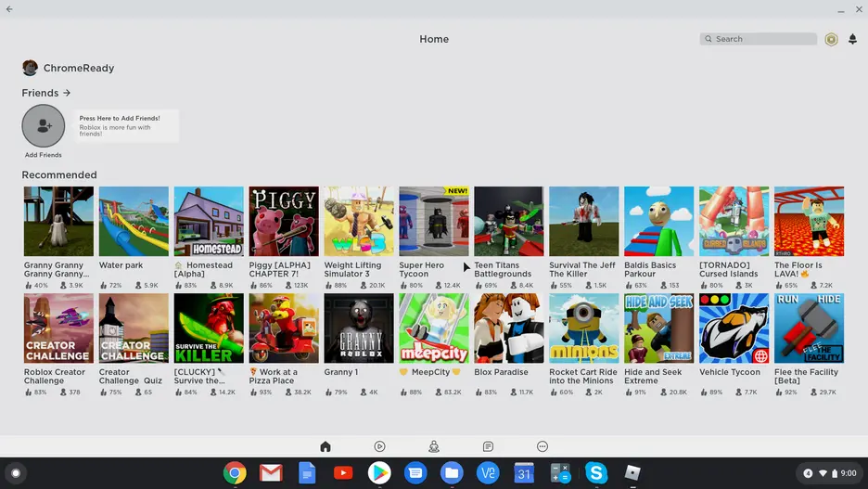Open Skype from the shelf

596,473
